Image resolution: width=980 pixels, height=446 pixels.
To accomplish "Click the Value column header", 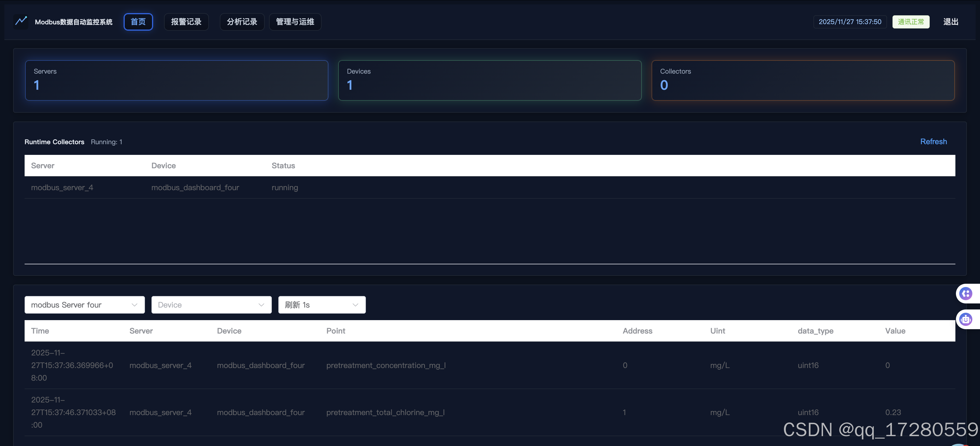I will (x=895, y=331).
